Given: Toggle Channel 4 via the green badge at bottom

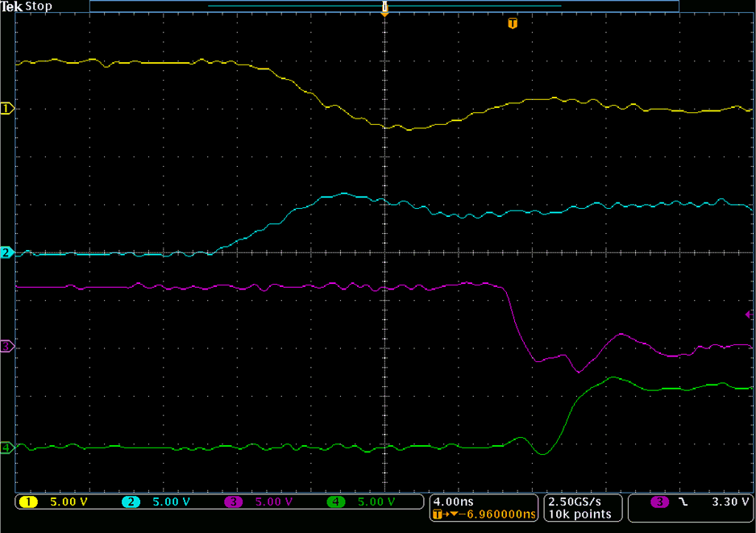Looking at the screenshot, I should (338, 502).
